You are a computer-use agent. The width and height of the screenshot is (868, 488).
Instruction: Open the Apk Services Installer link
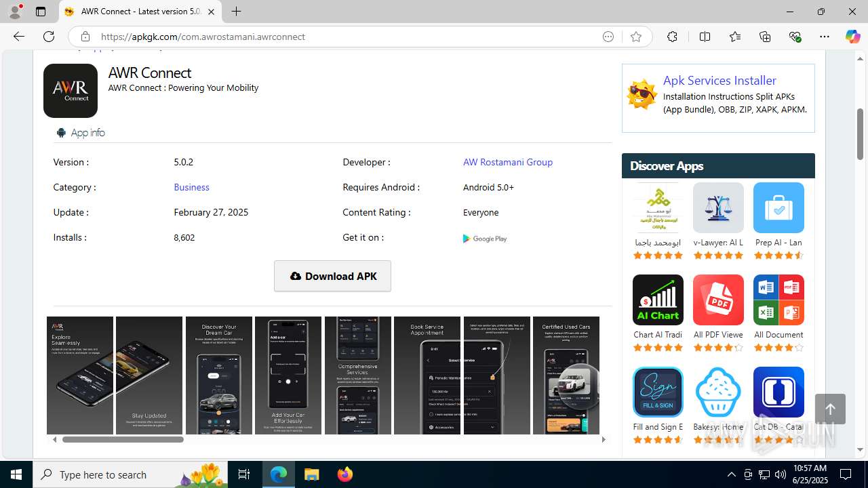[x=719, y=80]
